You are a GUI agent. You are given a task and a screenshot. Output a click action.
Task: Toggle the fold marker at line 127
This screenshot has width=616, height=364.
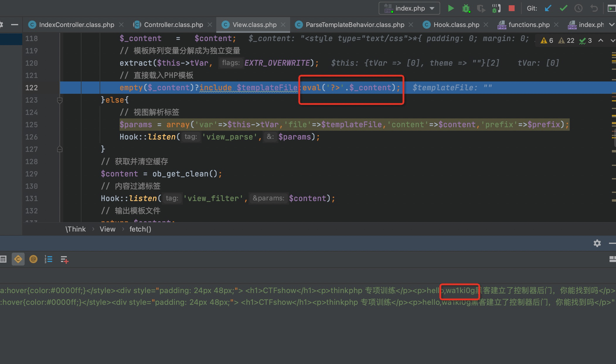click(59, 149)
